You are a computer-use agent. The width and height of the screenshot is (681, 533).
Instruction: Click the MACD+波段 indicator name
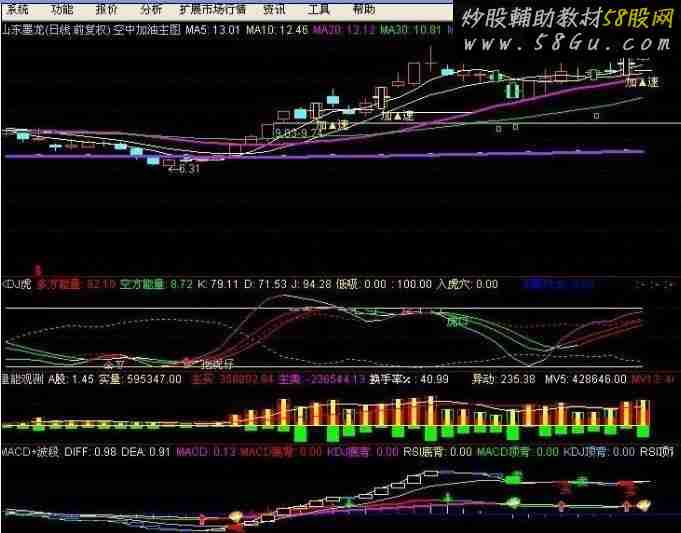(29, 452)
